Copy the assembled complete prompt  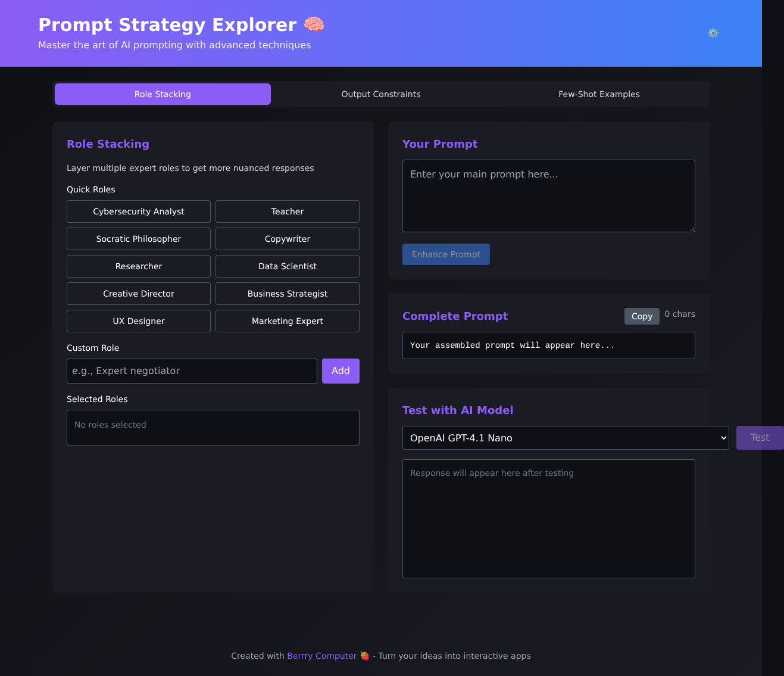tap(641, 316)
